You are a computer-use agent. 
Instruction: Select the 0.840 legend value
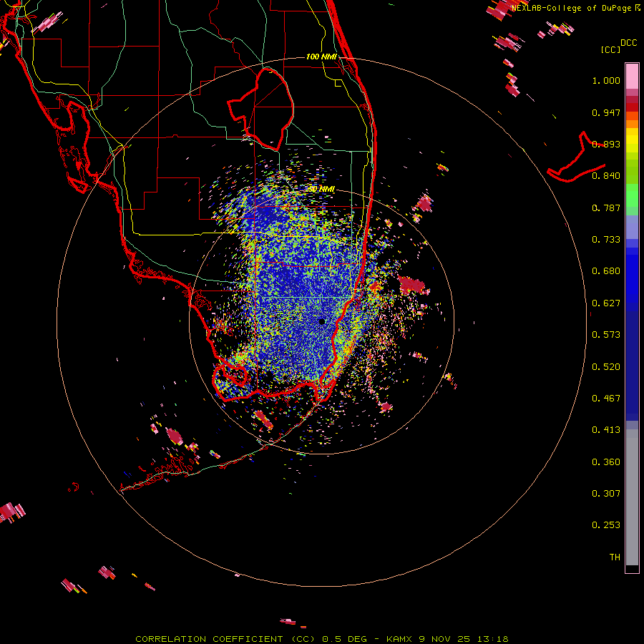(606, 176)
